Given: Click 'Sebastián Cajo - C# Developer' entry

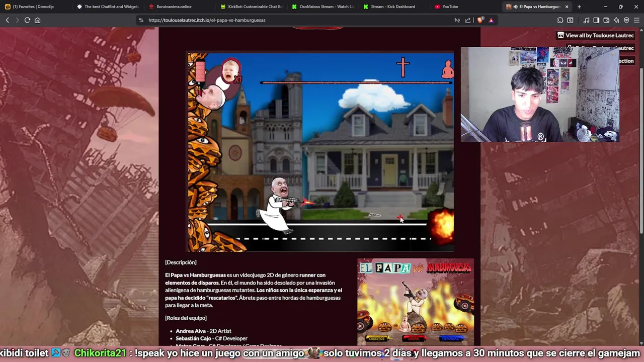Looking at the screenshot, I should pos(211,338).
